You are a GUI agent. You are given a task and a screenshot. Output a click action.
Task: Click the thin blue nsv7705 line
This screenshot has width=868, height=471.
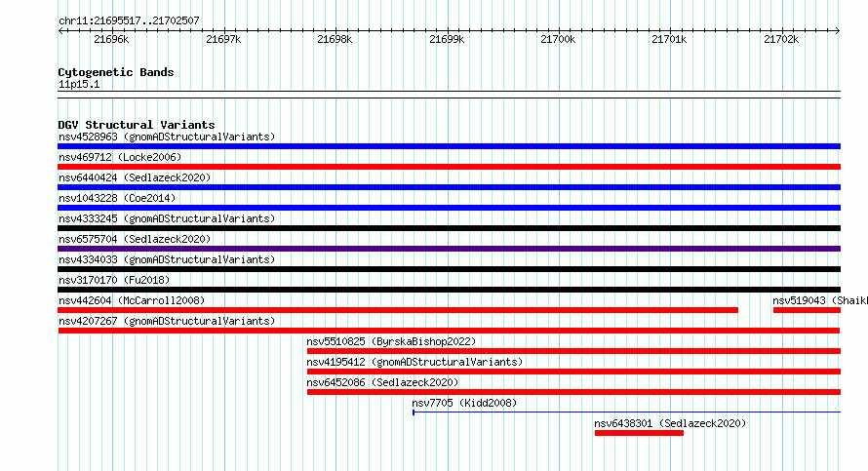[627, 412]
